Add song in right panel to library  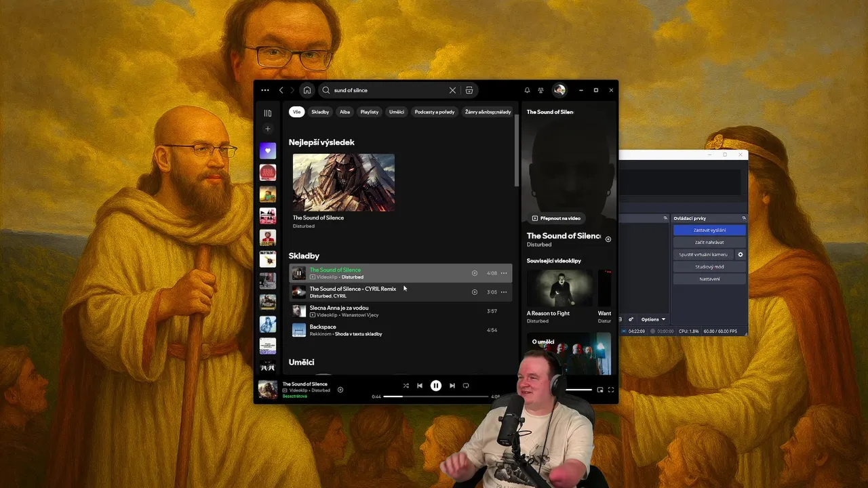tap(608, 239)
